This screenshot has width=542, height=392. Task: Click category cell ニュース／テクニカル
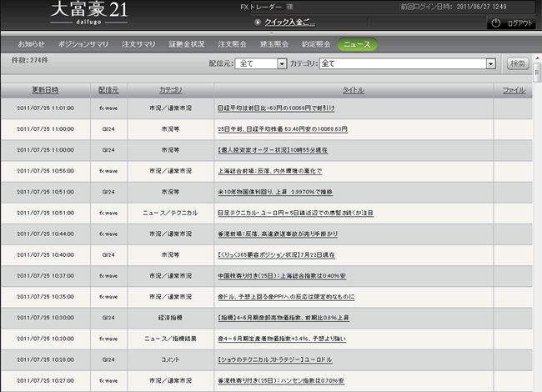pyautogui.click(x=170, y=213)
